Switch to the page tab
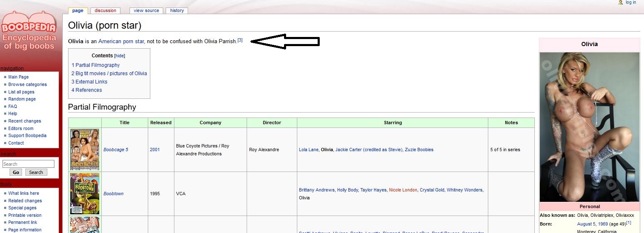This screenshot has height=233, width=644. (78, 10)
